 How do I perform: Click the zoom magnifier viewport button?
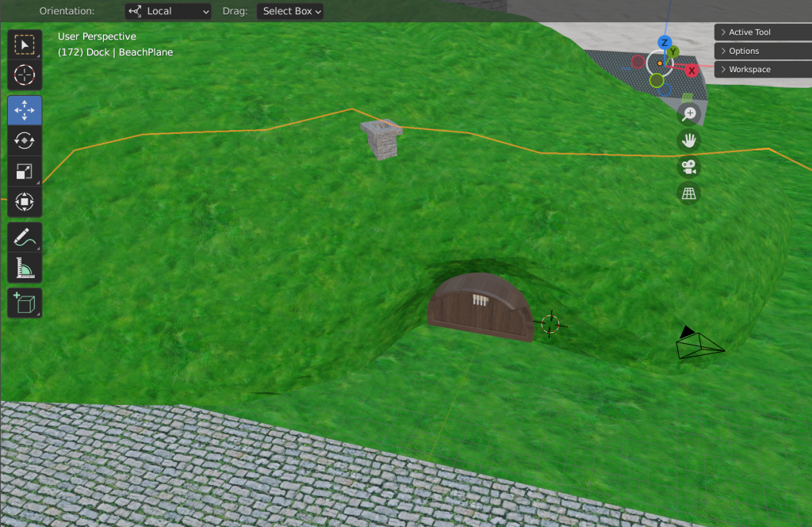point(689,114)
